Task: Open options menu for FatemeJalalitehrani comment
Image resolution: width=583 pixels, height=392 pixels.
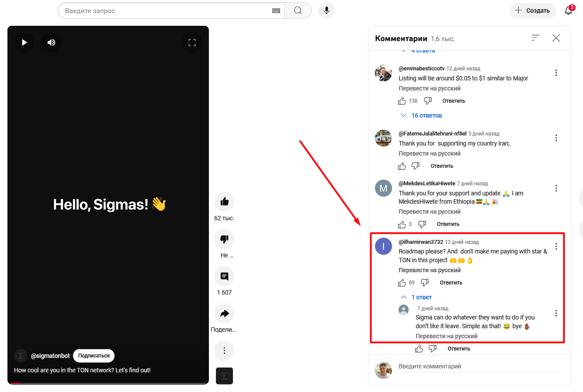Action: (x=556, y=138)
